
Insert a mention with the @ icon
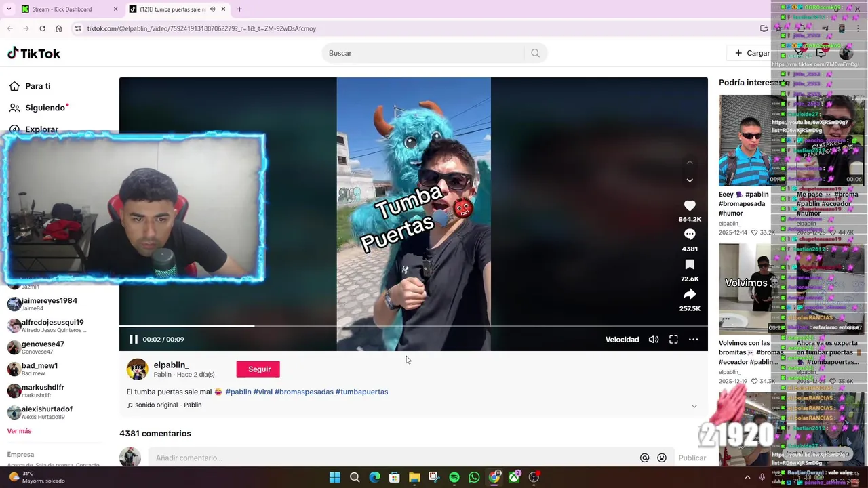point(644,458)
